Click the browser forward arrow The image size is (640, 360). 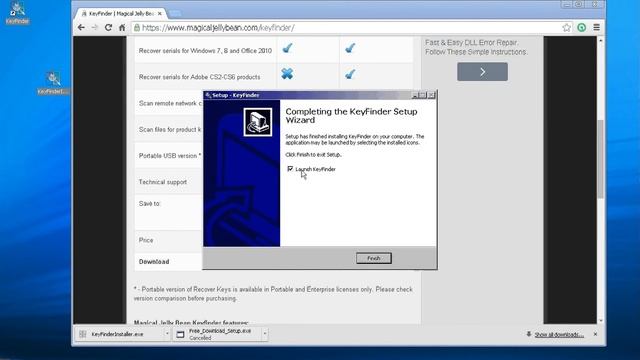tap(95, 27)
